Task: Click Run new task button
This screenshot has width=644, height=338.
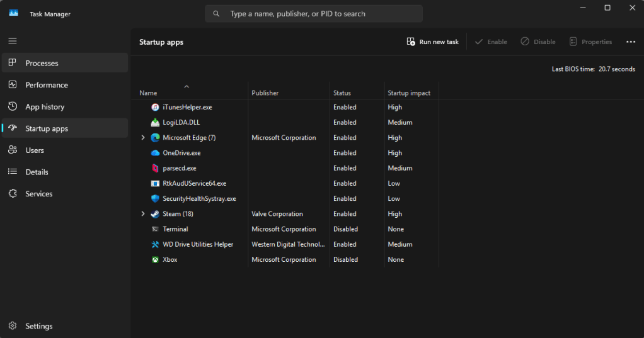Action: click(432, 42)
